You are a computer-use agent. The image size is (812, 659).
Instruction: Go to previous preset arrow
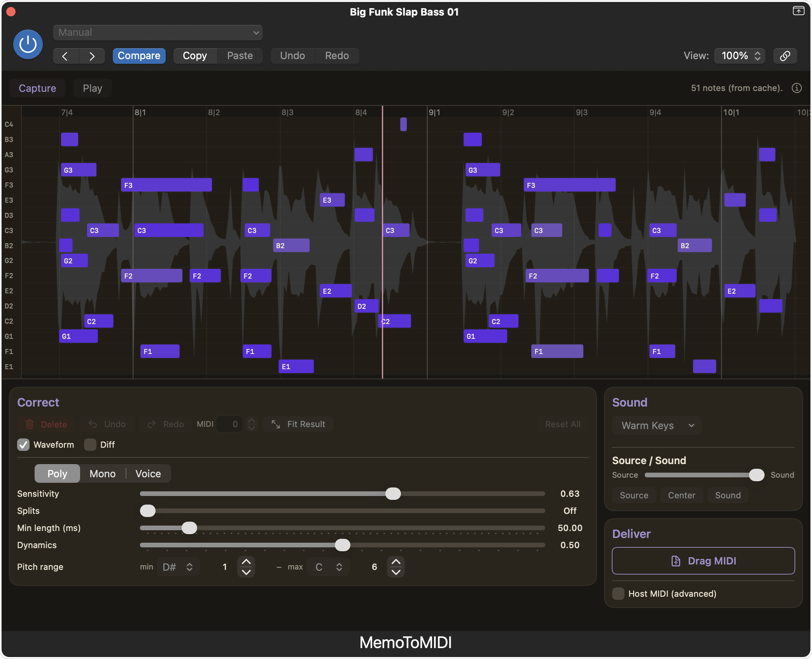(x=65, y=56)
